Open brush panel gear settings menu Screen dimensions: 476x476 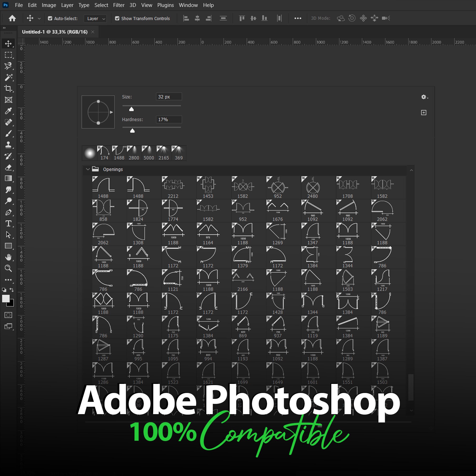click(x=424, y=97)
